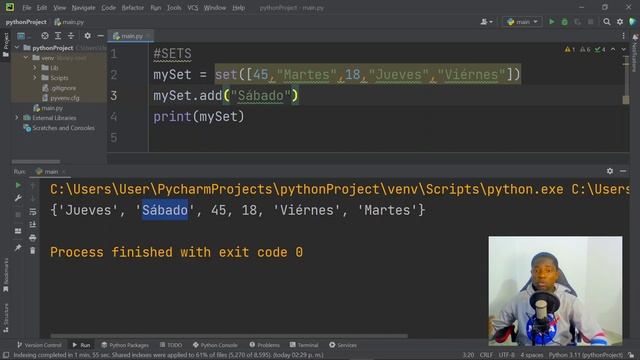
Task: Collapse All icon in Project panel toolbar
Action: point(71,36)
